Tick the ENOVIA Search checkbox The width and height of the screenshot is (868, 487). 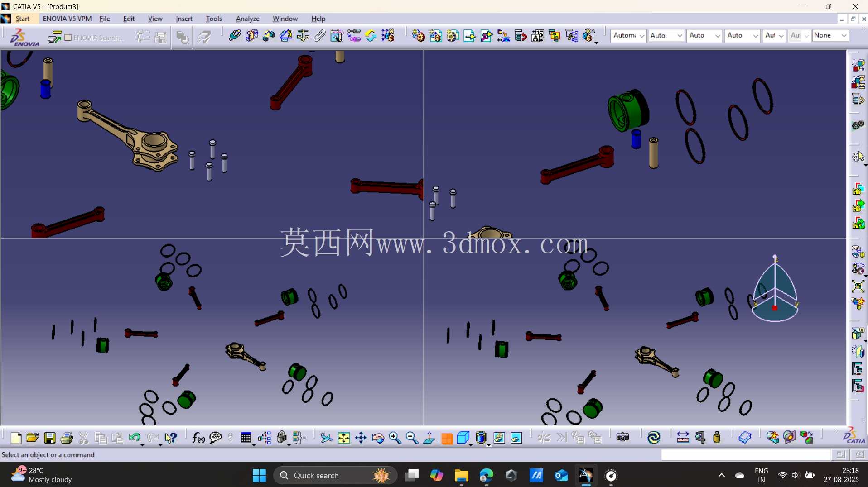point(68,38)
